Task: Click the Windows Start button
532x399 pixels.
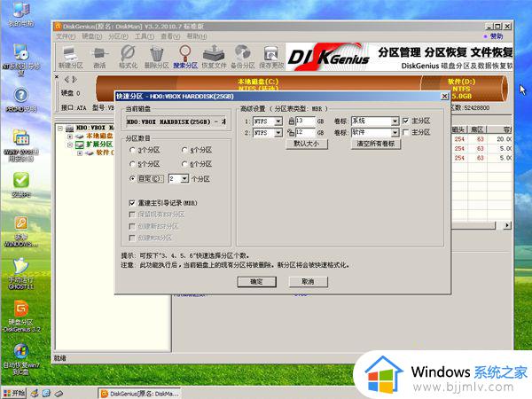Action: click(x=14, y=393)
